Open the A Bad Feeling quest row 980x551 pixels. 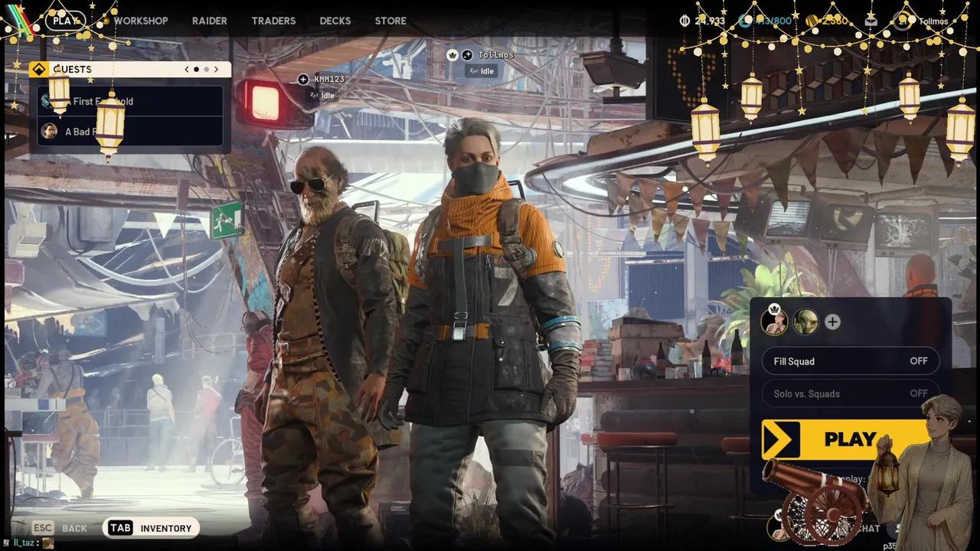[x=130, y=132]
